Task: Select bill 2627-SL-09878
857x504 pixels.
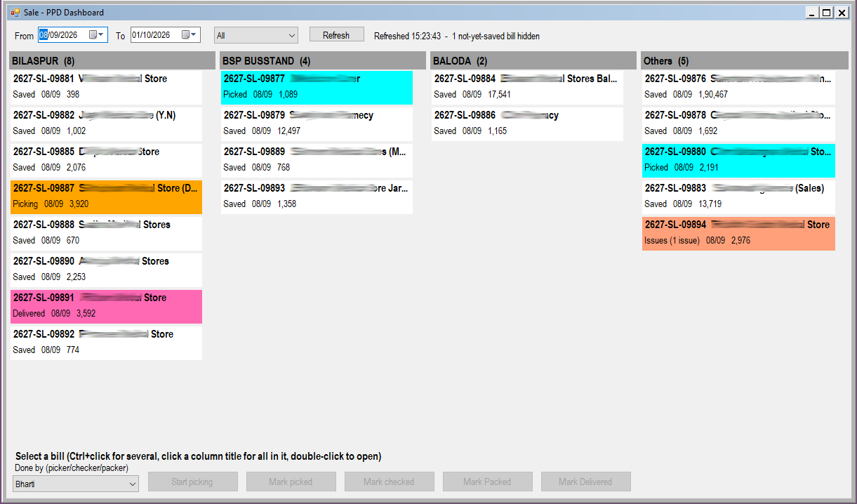Action: (x=738, y=123)
